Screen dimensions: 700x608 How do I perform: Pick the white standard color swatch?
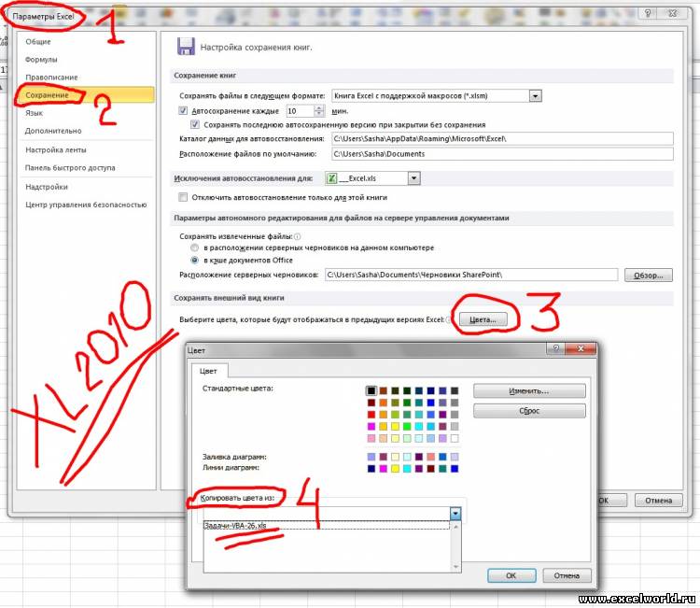coord(455,438)
